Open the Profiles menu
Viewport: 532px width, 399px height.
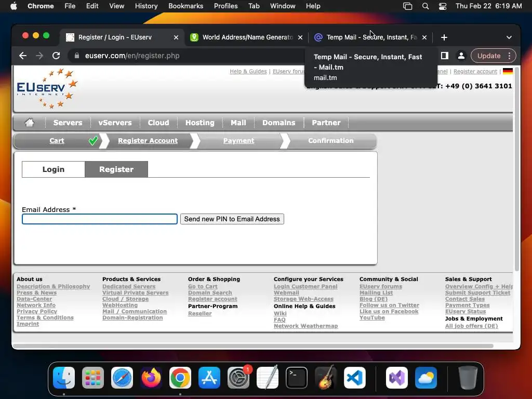(225, 6)
